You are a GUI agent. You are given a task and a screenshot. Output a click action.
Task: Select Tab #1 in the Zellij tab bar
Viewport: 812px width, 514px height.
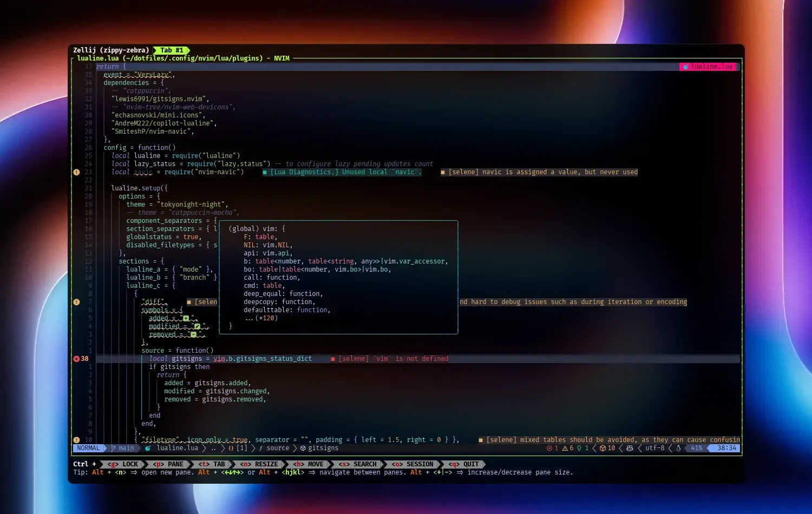(171, 50)
